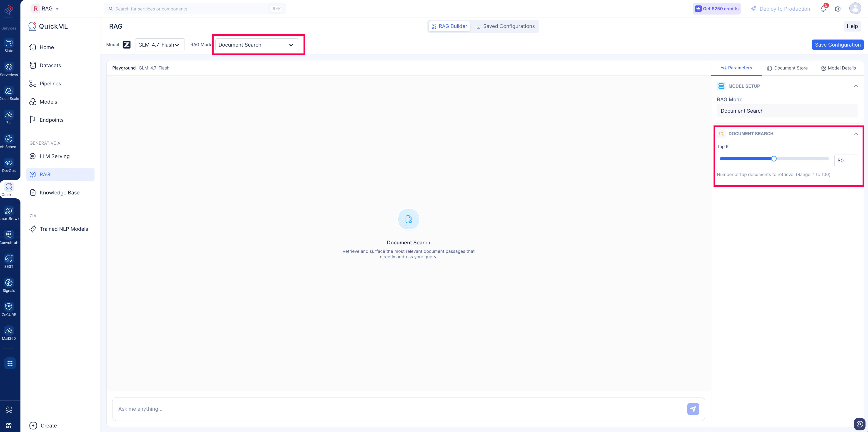Click the Top K range help text
The height and width of the screenshot is (432, 868).
pyautogui.click(x=773, y=174)
